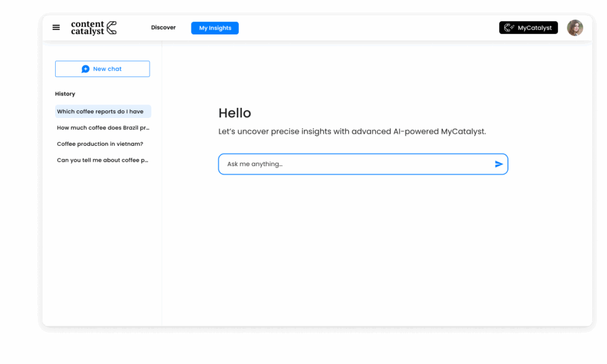Click the empty sidebar area below history
Screen dimensions: 607x364
tap(102, 249)
